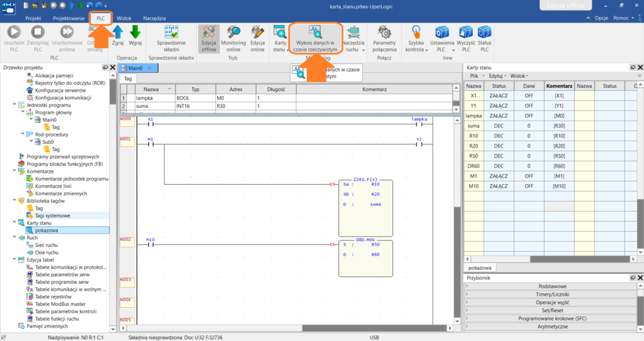
Task: Download program using Zgraj arrow
Action: (118, 35)
